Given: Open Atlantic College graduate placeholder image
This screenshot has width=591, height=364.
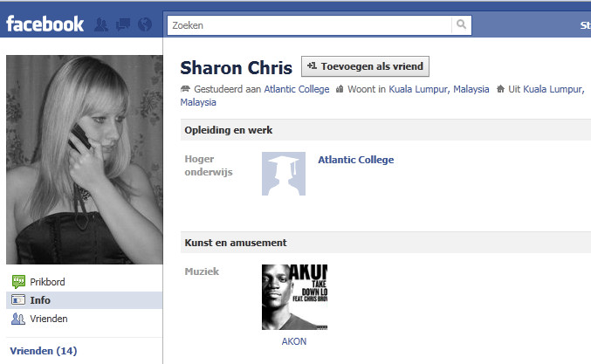Looking at the screenshot, I should point(284,174).
